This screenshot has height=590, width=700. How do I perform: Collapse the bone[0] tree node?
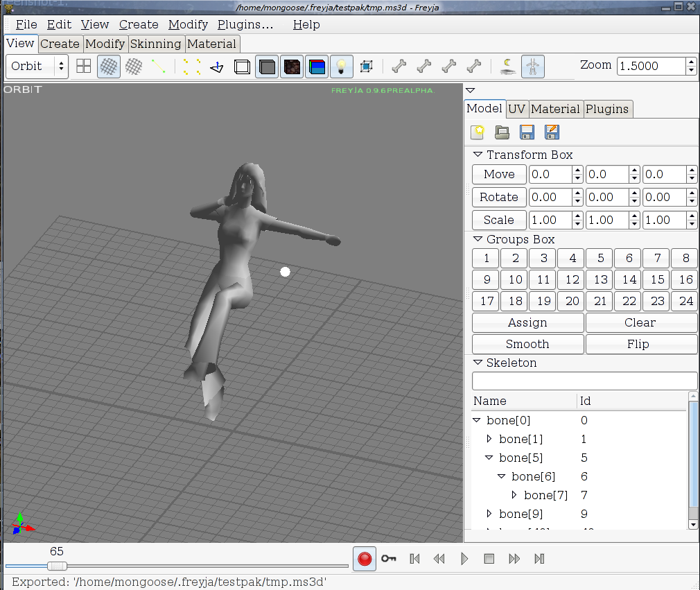click(x=477, y=420)
